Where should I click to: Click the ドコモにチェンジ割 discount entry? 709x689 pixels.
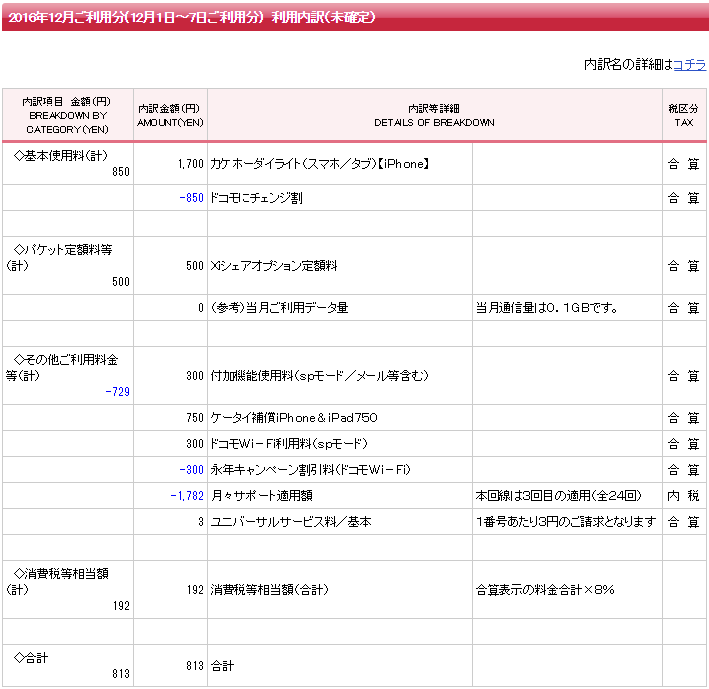[256, 198]
